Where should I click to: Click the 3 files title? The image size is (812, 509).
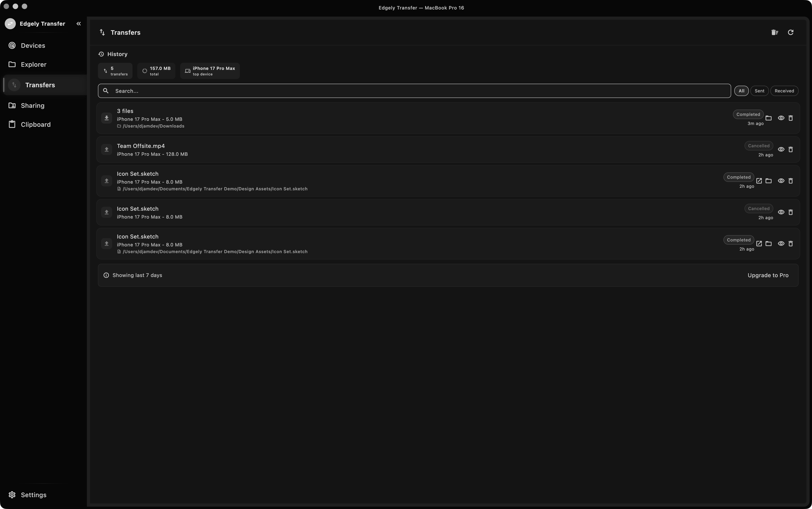pyautogui.click(x=125, y=111)
